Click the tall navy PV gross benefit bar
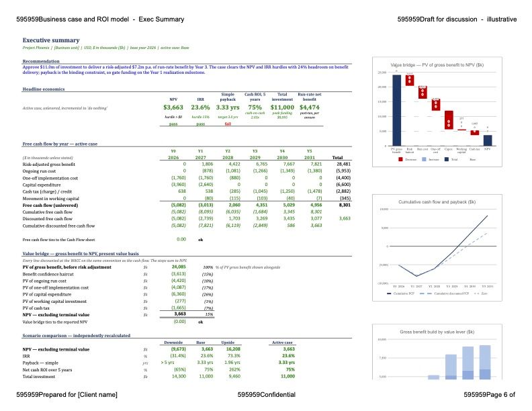532x411 pixels. (x=396, y=110)
